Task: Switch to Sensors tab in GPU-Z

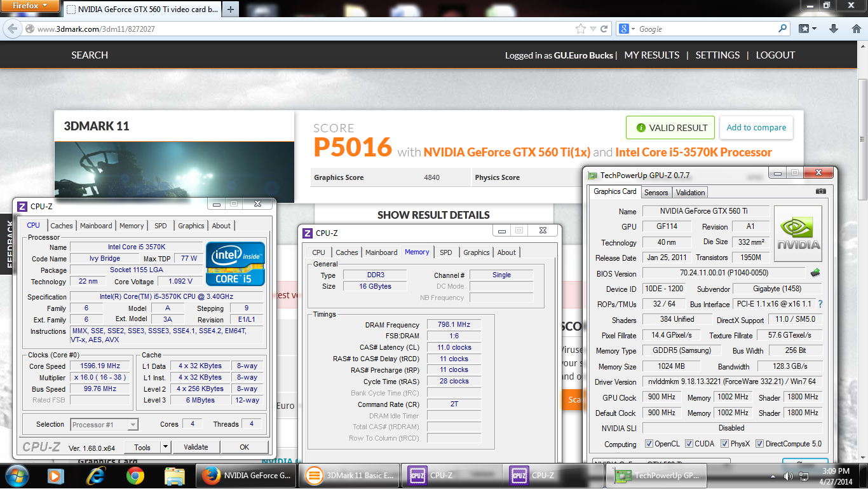Action: point(656,193)
